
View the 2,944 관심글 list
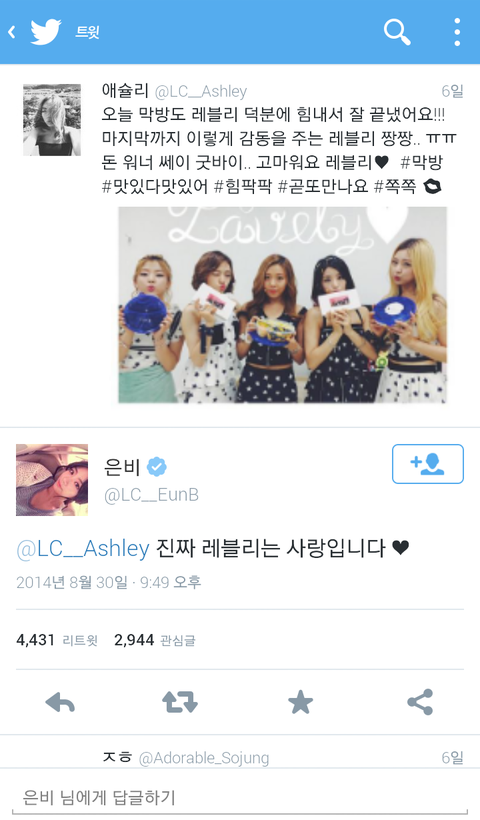pyautogui.click(x=155, y=640)
